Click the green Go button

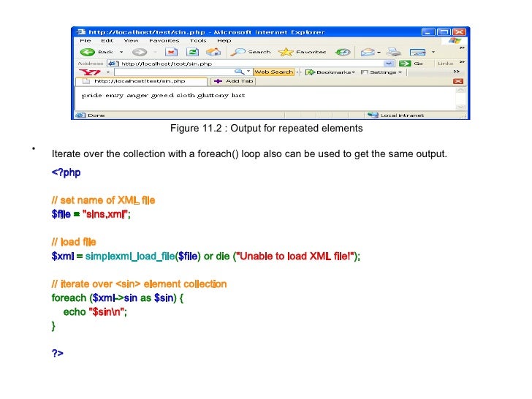point(411,64)
